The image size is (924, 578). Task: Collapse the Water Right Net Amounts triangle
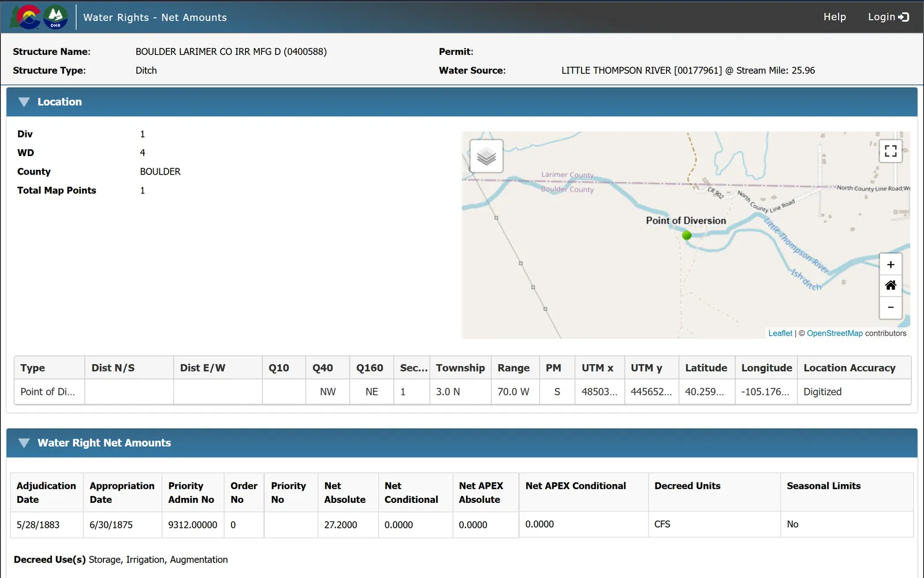pyautogui.click(x=24, y=443)
